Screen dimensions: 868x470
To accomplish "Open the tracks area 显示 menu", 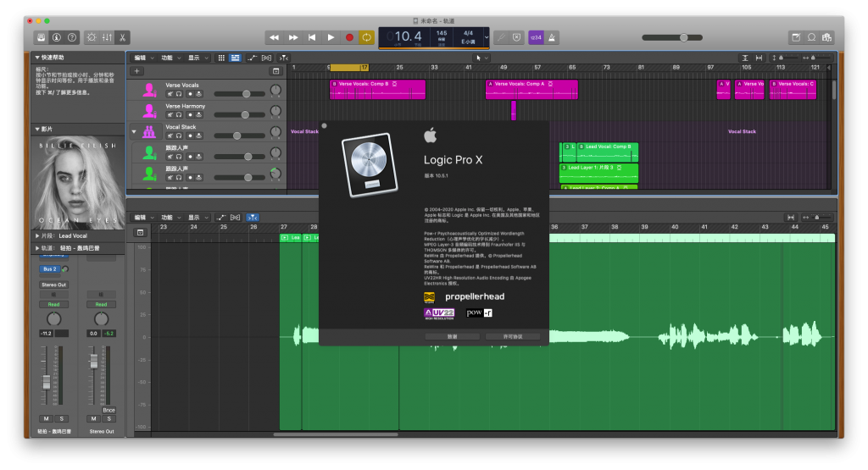I will (x=198, y=58).
